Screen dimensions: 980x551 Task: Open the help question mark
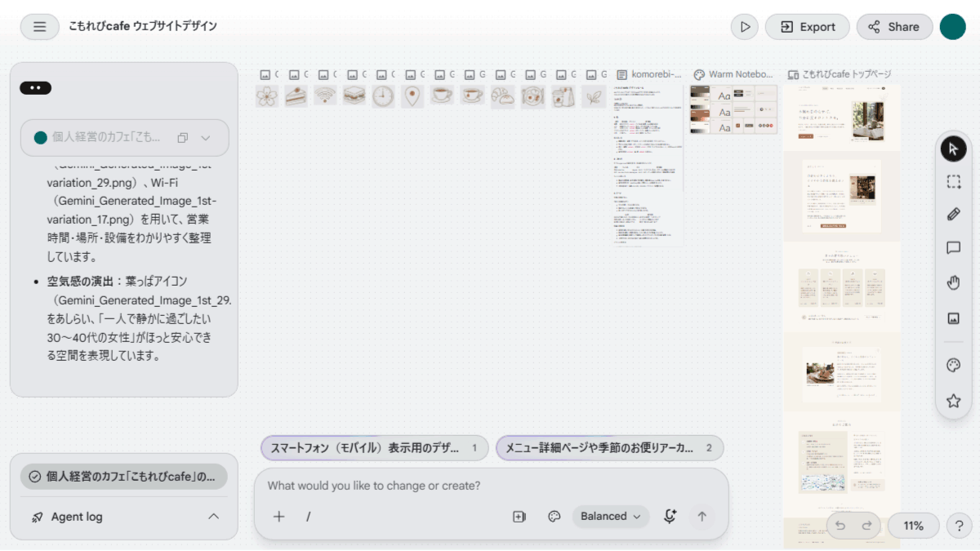click(x=960, y=527)
